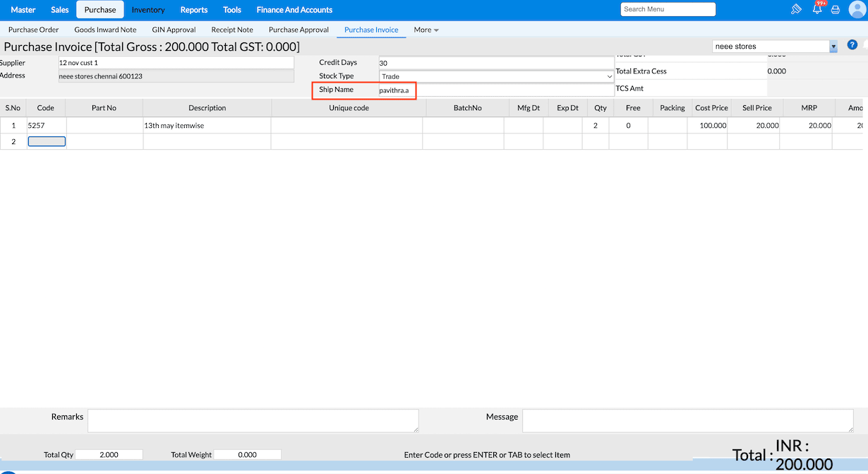Click the BatchNo column header

pyautogui.click(x=468, y=108)
